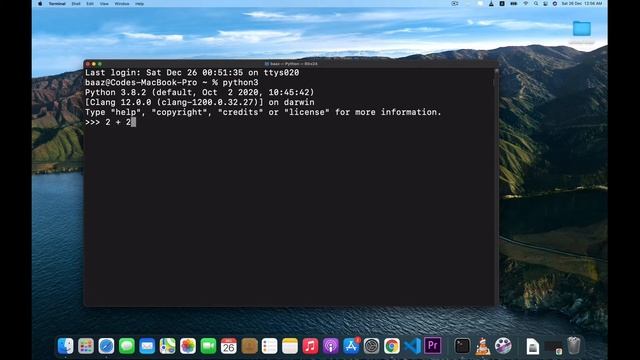Image resolution: width=640 pixels, height=360 pixels.
Task: Launch Safari from the dock
Action: point(106,346)
